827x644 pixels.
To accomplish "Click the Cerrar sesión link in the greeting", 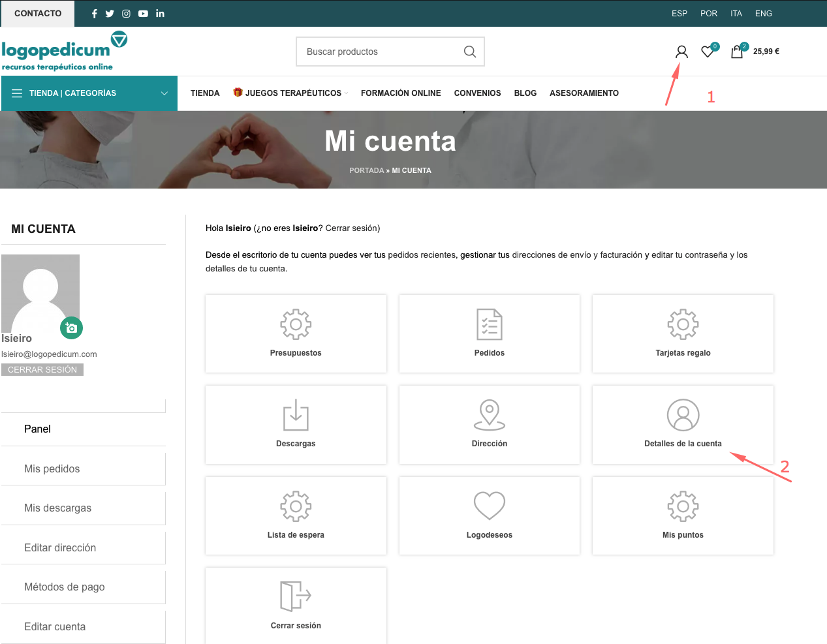I will 354,228.
